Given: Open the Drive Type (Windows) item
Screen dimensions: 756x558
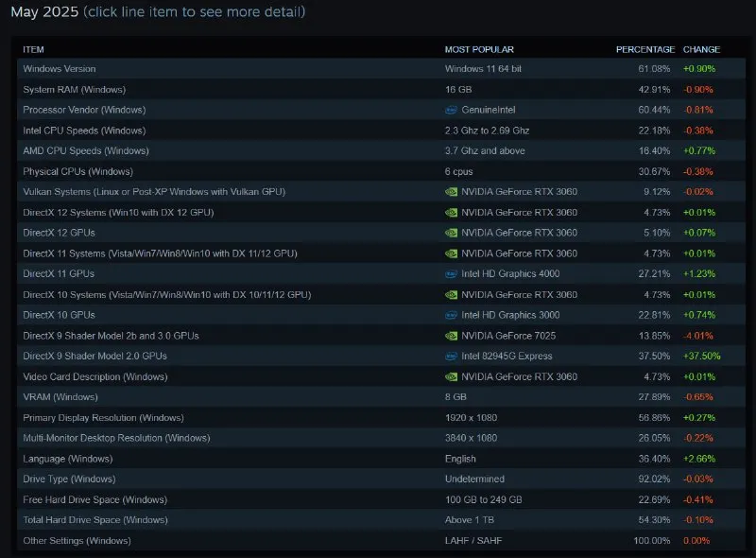Looking at the screenshot, I should click(381, 479).
